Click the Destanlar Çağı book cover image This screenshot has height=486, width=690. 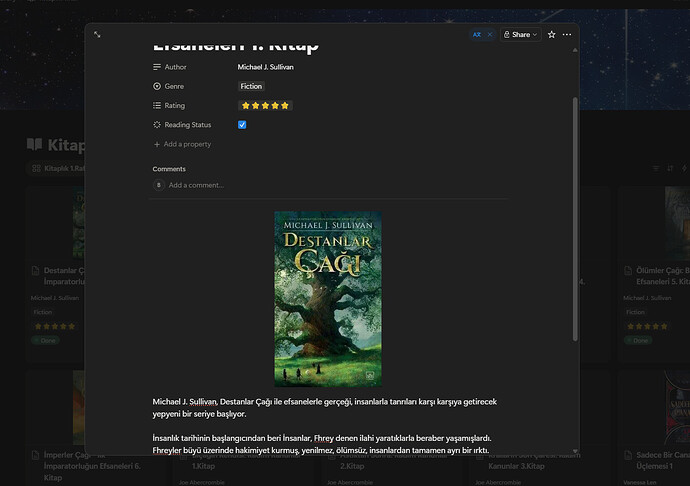coord(314,299)
